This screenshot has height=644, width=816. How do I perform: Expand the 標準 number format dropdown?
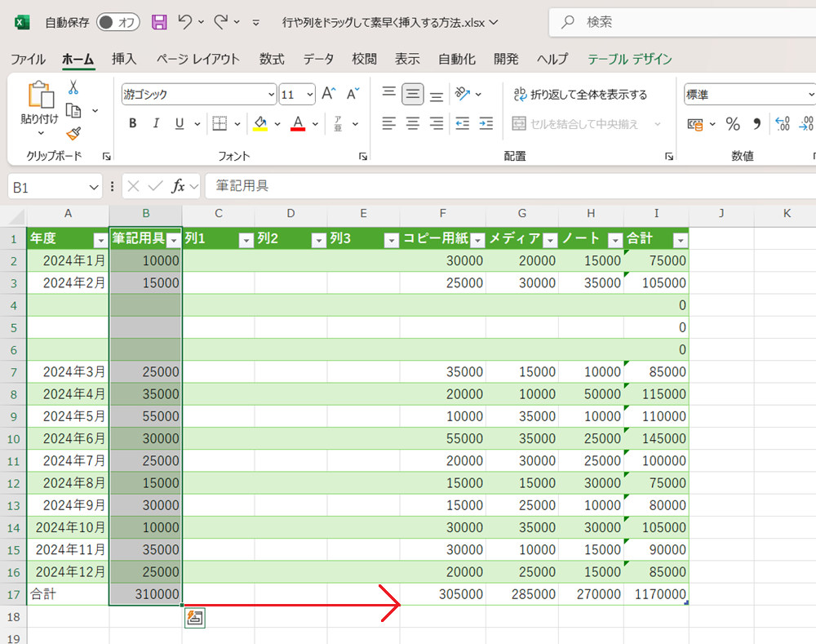tap(811, 94)
